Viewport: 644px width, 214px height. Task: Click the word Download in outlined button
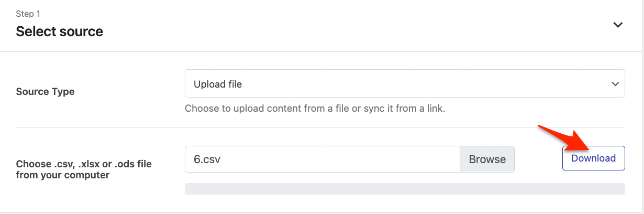[x=593, y=158]
